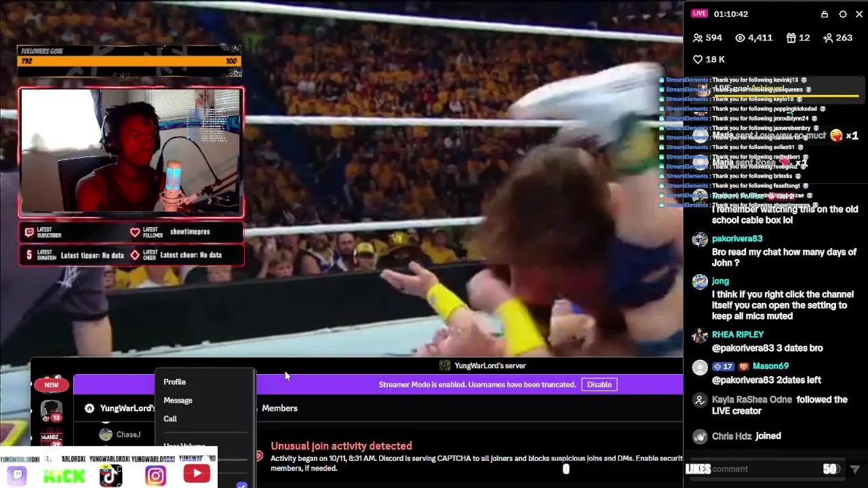Select Call in Discord context menu
868x488 pixels.
(x=170, y=419)
